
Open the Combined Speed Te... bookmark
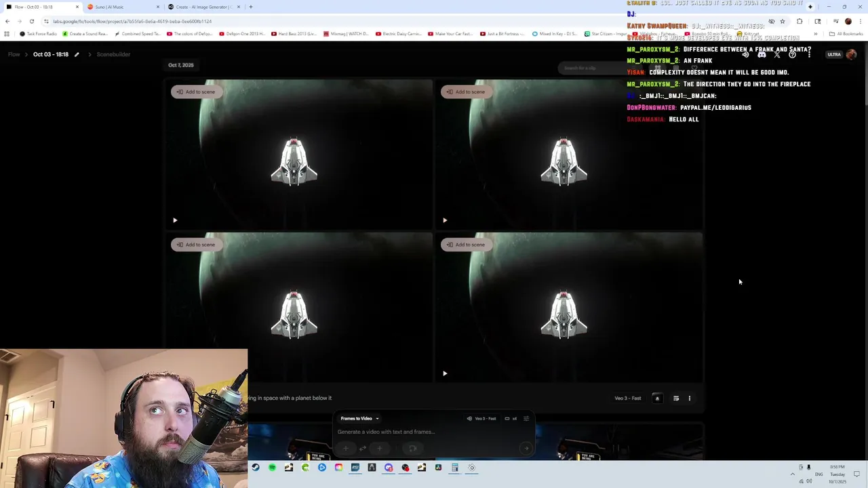point(138,34)
